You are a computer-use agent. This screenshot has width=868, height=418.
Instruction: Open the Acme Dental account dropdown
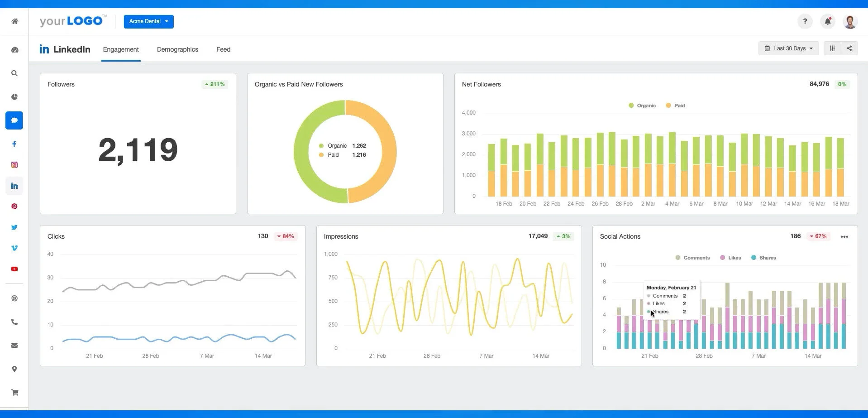148,21
